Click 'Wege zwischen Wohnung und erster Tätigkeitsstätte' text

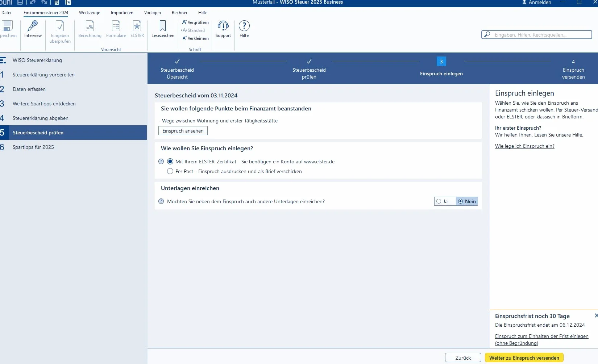[220, 121]
